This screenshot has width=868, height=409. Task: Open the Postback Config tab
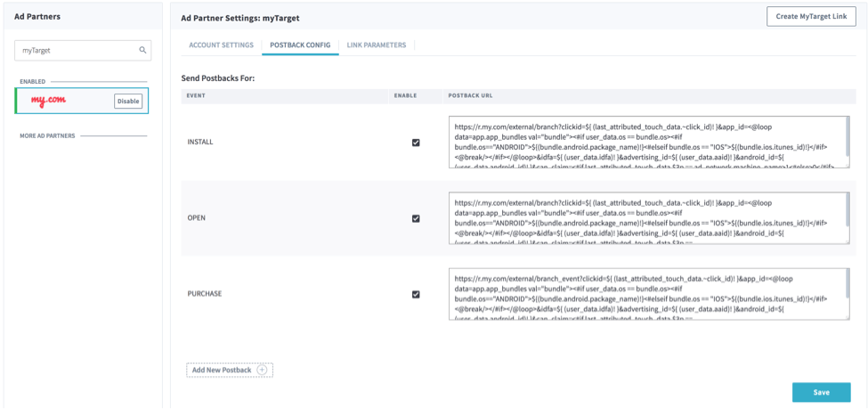pos(300,45)
